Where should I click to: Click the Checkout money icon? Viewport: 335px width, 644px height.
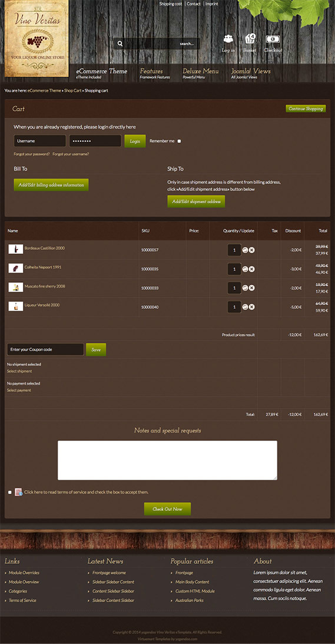[273, 39]
